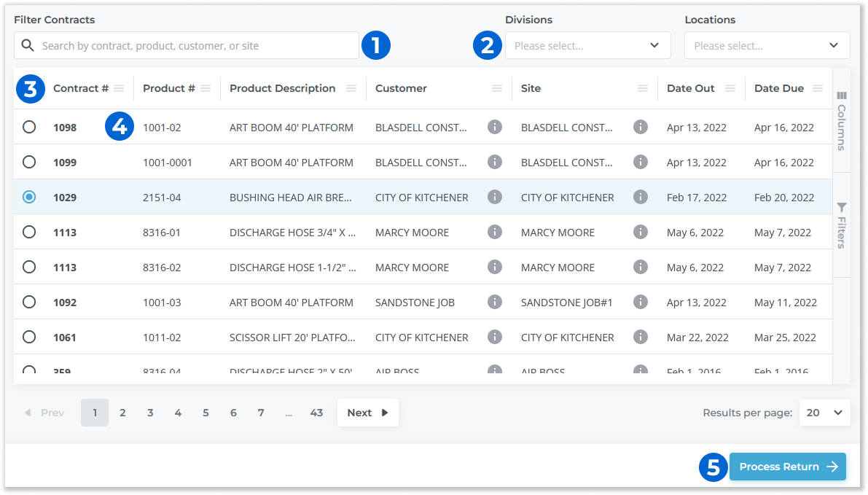Click BUSHING HEAD AIR BRE... description
868x495 pixels.
click(x=291, y=197)
